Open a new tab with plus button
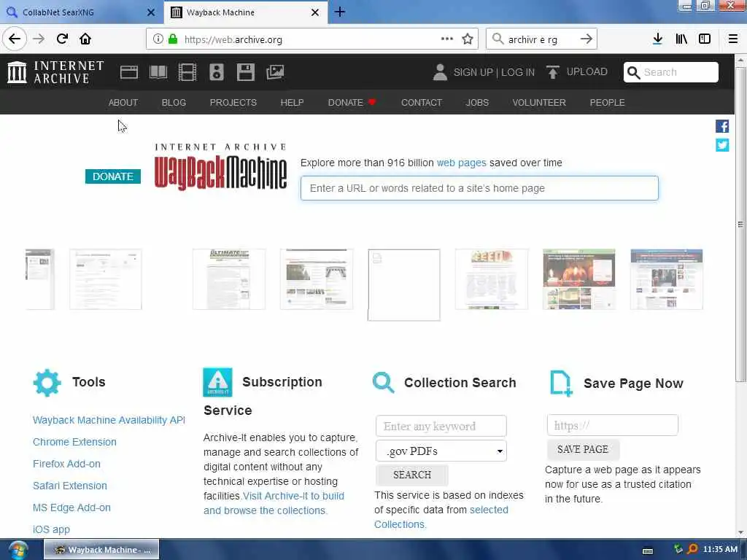Image resolution: width=747 pixels, height=560 pixels. pyautogui.click(x=340, y=12)
